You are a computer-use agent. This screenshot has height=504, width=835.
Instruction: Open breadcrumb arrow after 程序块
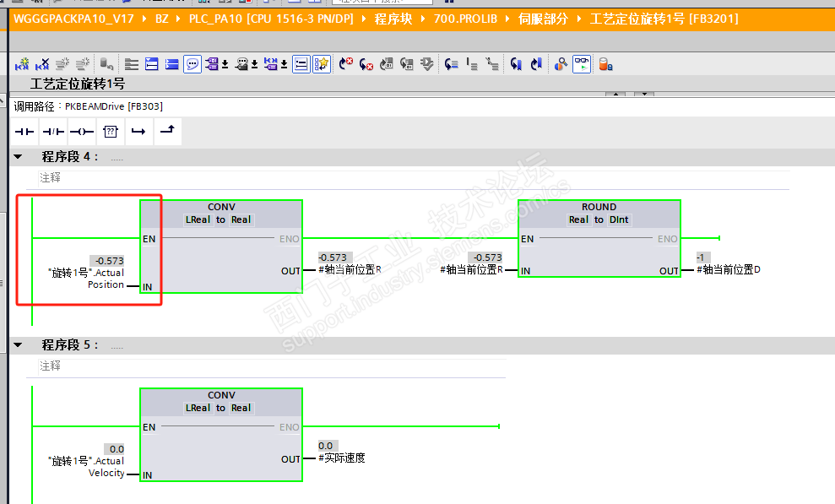[423, 19]
